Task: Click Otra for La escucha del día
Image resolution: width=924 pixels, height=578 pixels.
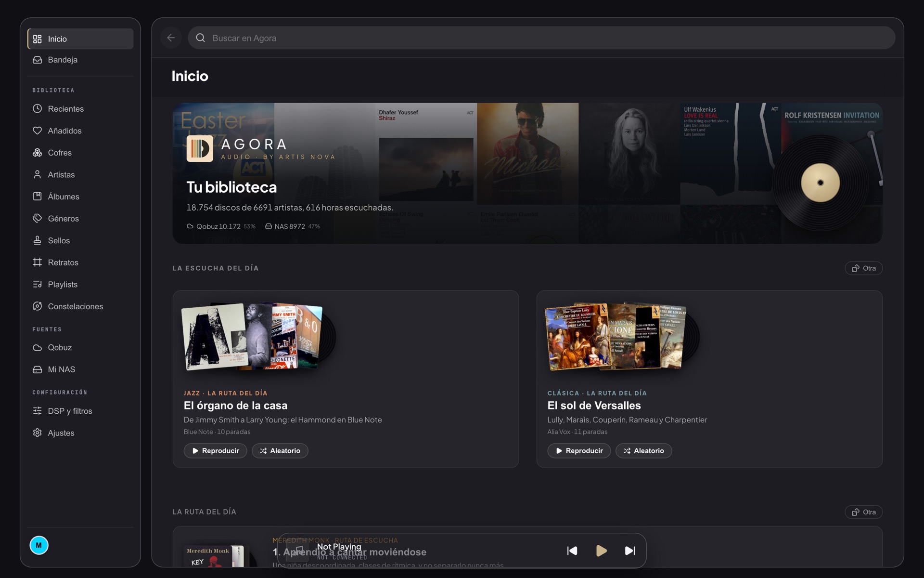Action: tap(863, 268)
